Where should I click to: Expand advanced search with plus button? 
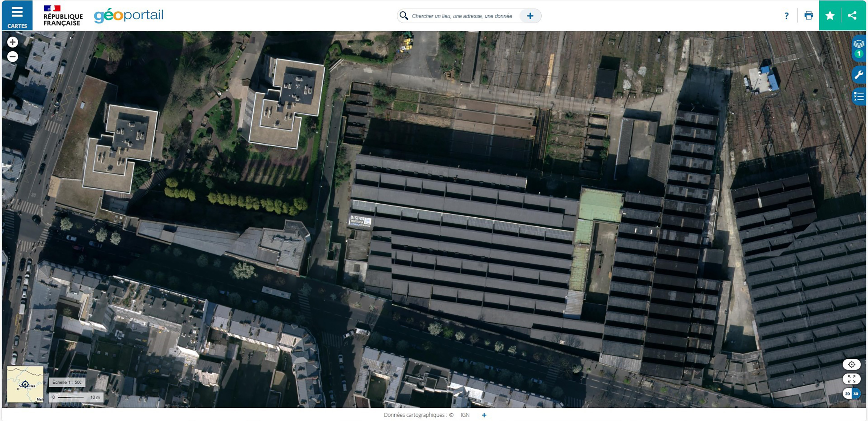point(530,16)
